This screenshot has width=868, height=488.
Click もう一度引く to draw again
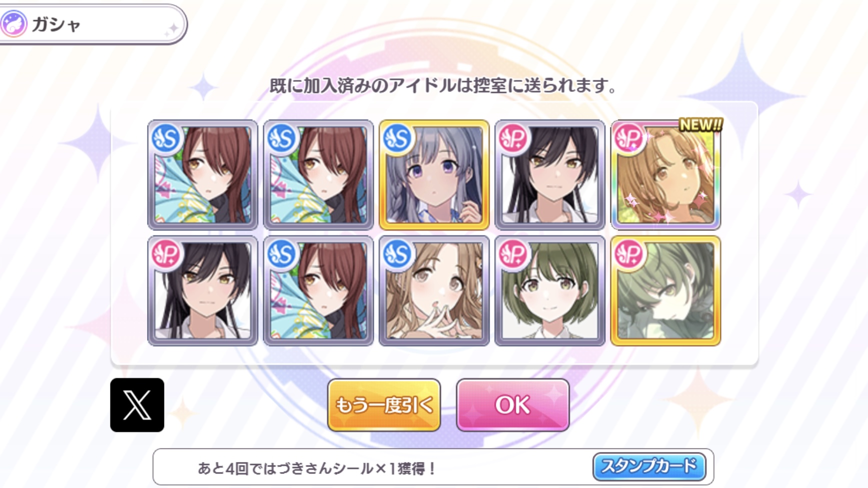384,405
